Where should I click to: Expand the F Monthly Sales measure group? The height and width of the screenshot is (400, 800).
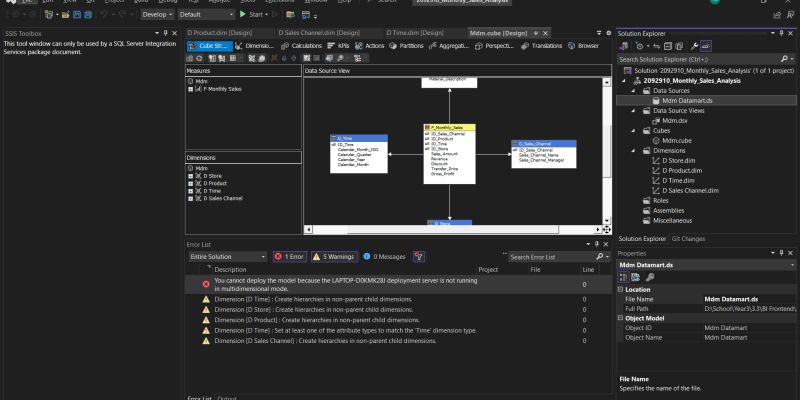coord(190,89)
